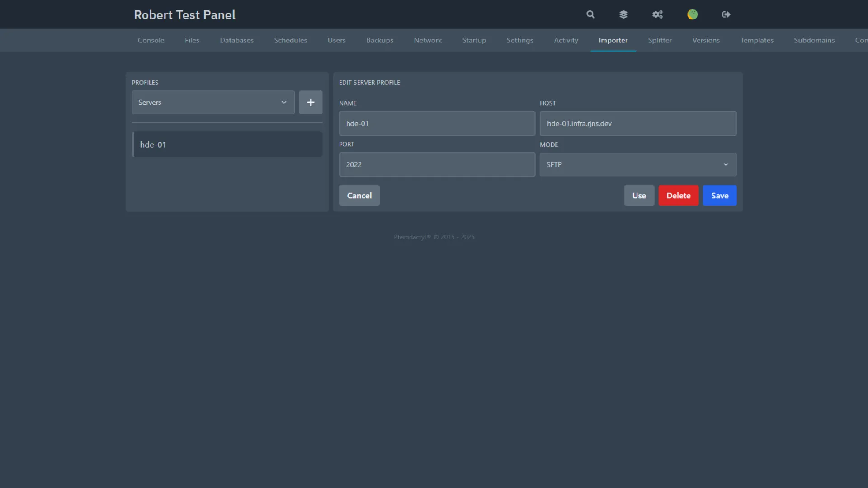The image size is (868, 488).
Task: Click the Use button
Action: (x=639, y=196)
